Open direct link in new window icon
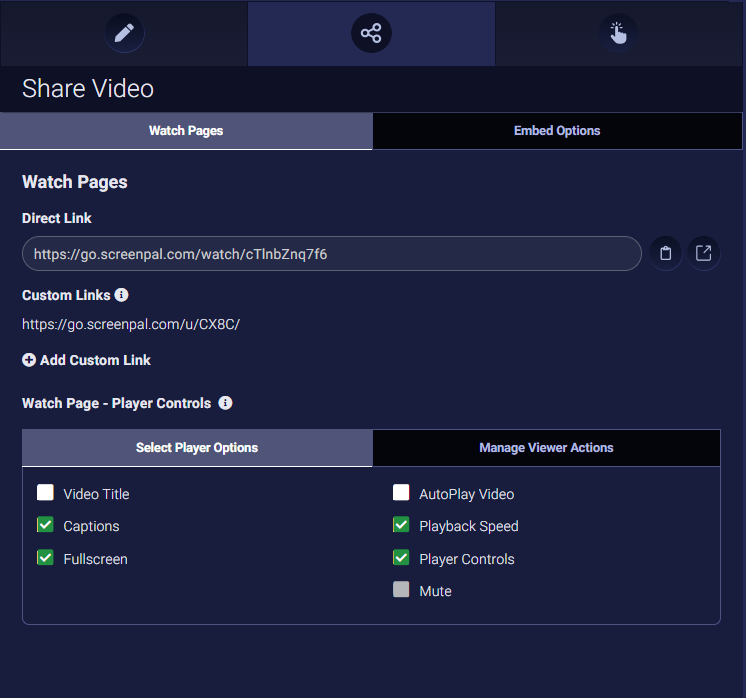 click(704, 254)
